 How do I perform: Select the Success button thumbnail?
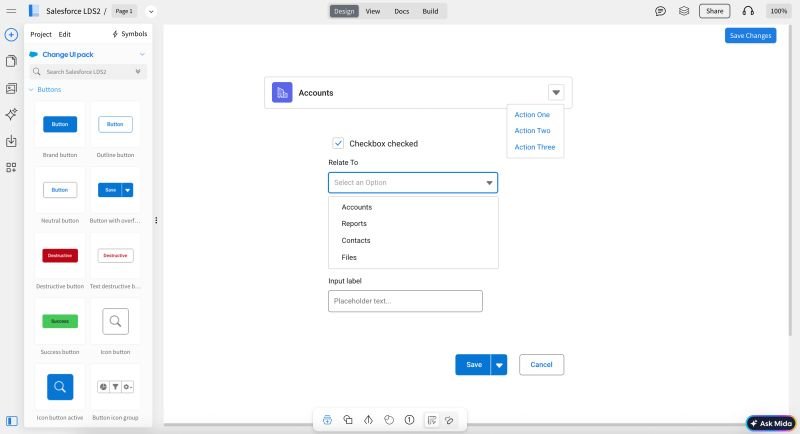point(60,321)
